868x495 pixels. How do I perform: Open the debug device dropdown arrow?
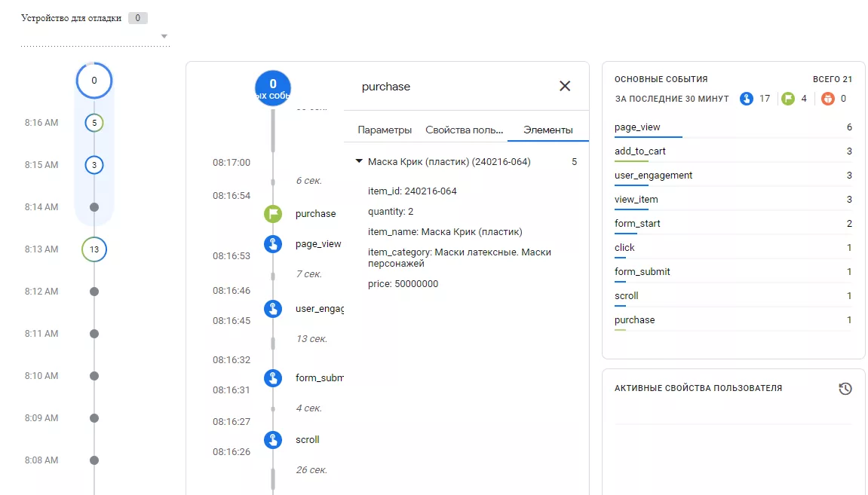(164, 36)
